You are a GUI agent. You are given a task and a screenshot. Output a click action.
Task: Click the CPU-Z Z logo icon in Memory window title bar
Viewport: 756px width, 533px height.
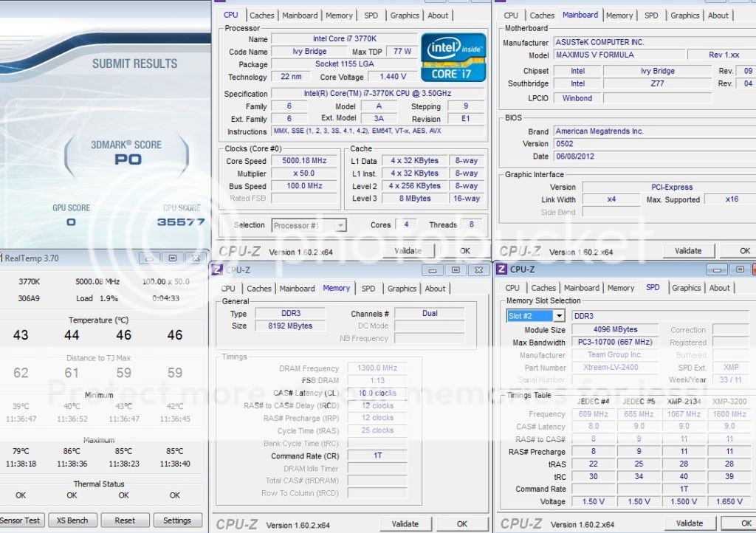pyautogui.click(x=217, y=270)
